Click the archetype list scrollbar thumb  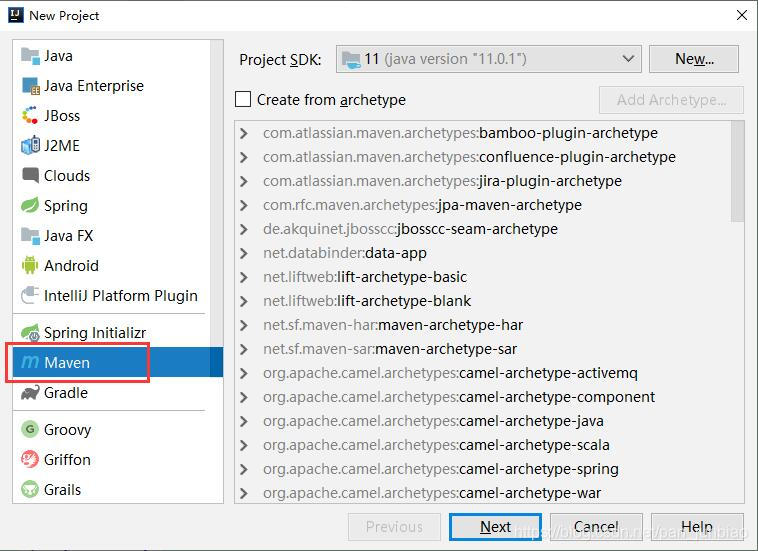point(737,171)
